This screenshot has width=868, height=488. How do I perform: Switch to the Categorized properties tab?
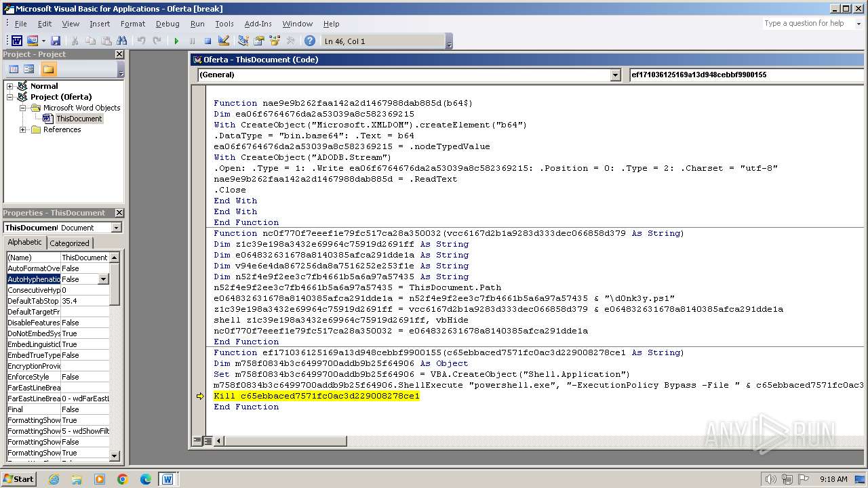pyautogui.click(x=69, y=243)
